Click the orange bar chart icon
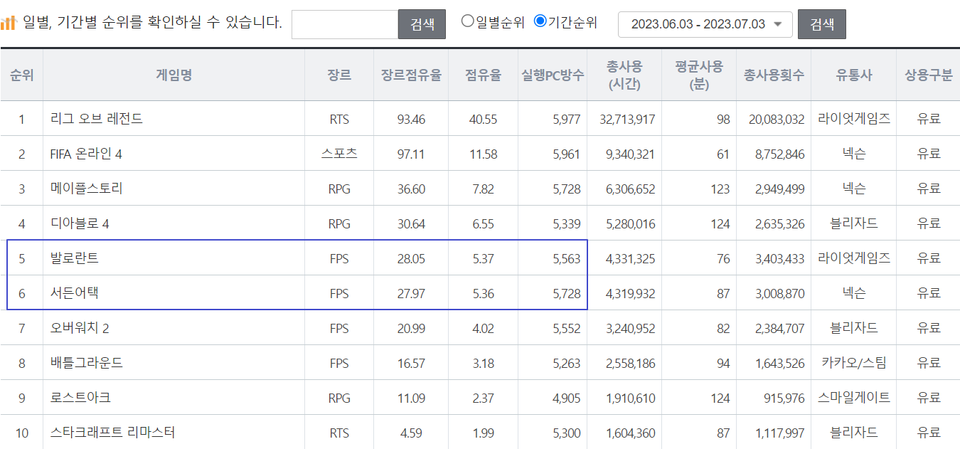The width and height of the screenshot is (960, 449). click(8, 23)
